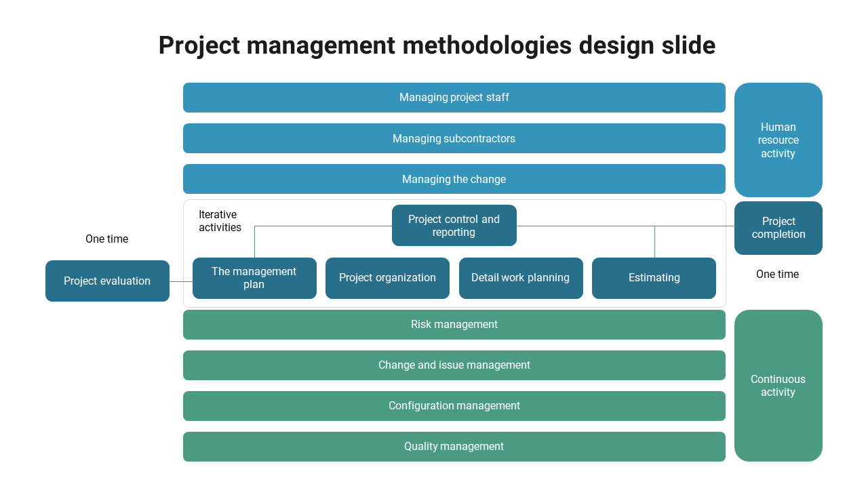Select the slide title text
Screen dimensions: 868x488
(437, 45)
